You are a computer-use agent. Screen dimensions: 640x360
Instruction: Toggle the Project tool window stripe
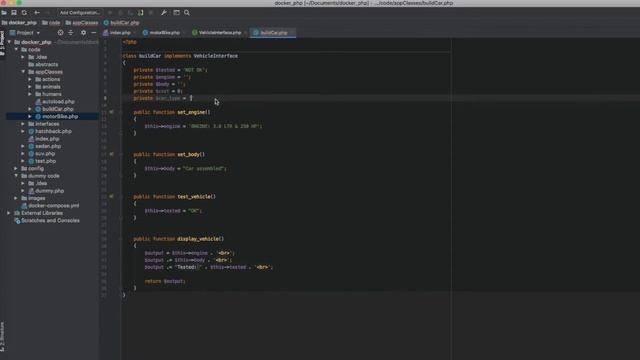tap(2, 44)
